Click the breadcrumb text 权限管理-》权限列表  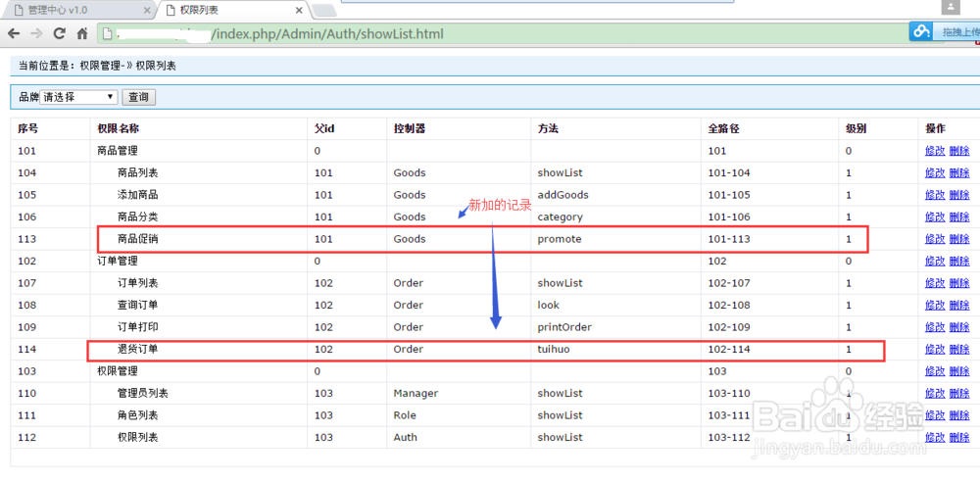click(x=128, y=66)
